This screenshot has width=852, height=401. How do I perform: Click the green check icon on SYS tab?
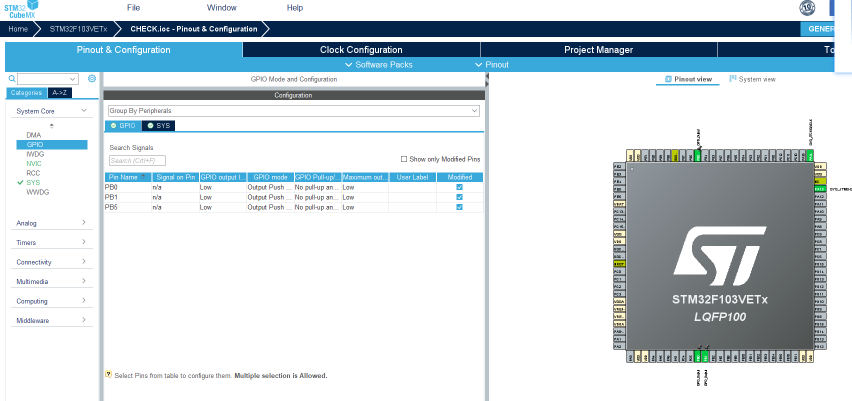point(150,126)
